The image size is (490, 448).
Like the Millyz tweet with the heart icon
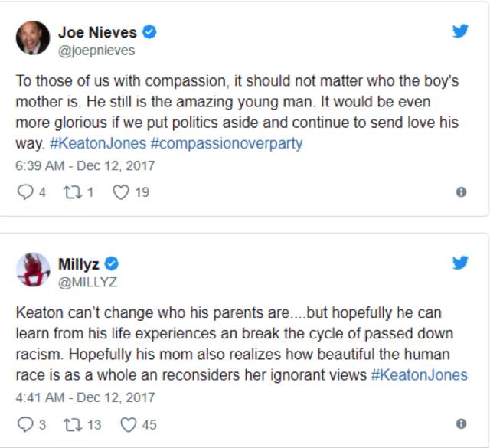[129, 425]
